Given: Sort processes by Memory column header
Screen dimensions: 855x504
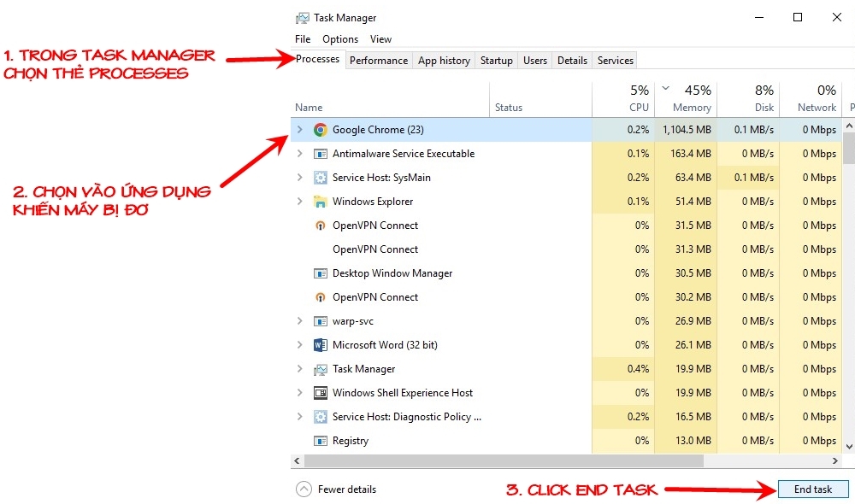Looking at the screenshot, I should click(x=686, y=100).
